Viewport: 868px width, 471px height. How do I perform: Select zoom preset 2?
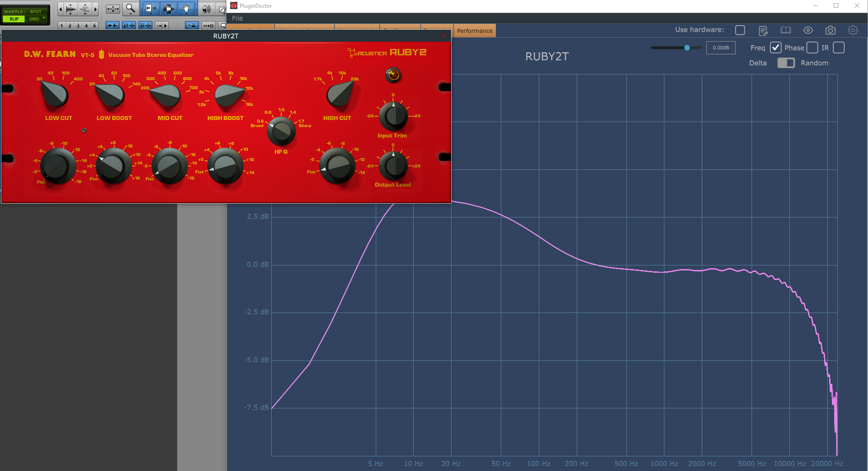point(70,26)
